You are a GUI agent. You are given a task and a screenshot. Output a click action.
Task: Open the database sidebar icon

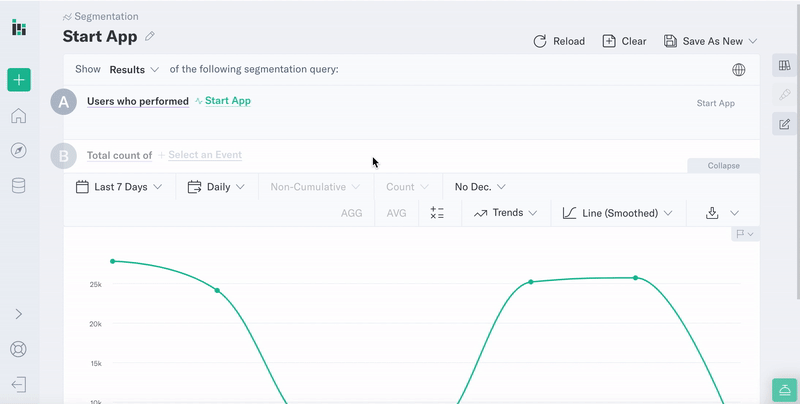click(x=19, y=186)
